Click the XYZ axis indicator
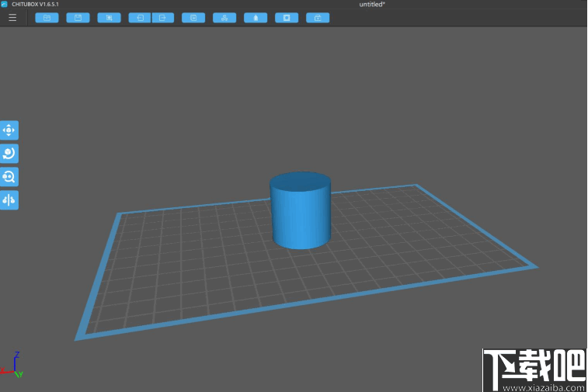 (x=12, y=366)
